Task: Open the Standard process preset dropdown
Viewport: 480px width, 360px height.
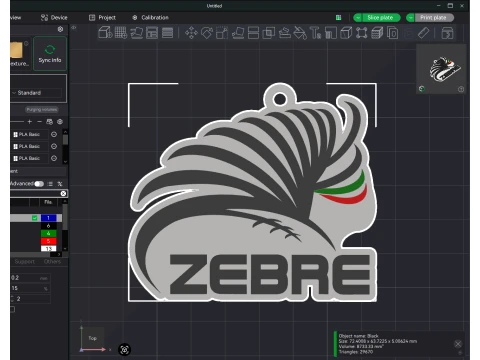Action: pyautogui.click(x=37, y=93)
